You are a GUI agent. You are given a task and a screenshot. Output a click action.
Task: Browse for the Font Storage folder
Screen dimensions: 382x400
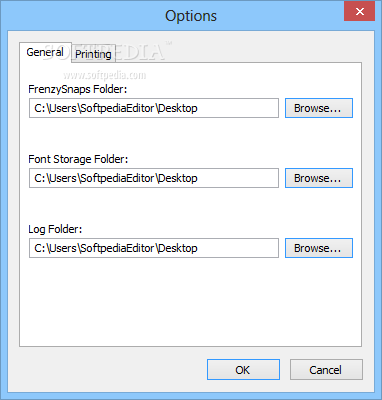click(319, 178)
